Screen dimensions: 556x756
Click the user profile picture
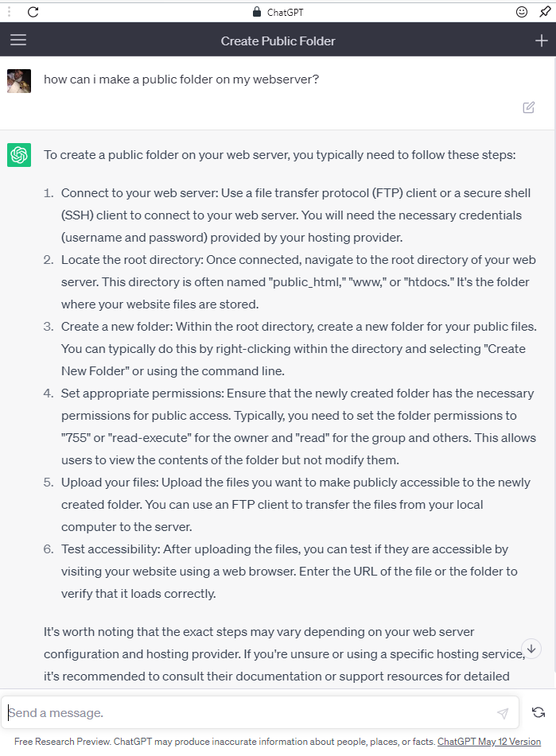[x=19, y=80]
